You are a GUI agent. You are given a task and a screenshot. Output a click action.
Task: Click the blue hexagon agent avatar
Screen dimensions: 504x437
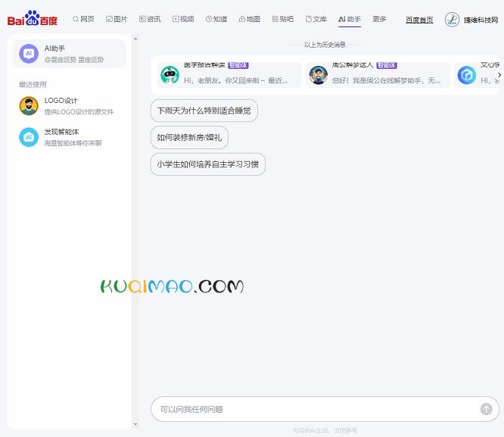pos(467,75)
